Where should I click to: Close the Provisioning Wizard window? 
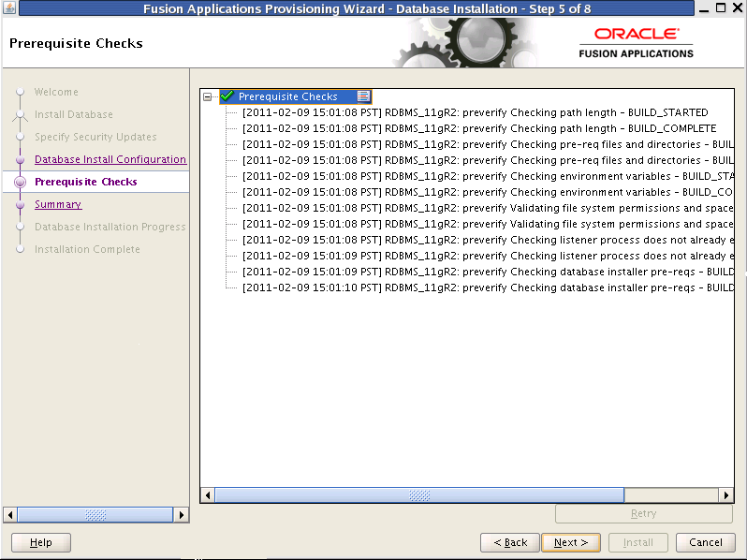coord(737,7)
